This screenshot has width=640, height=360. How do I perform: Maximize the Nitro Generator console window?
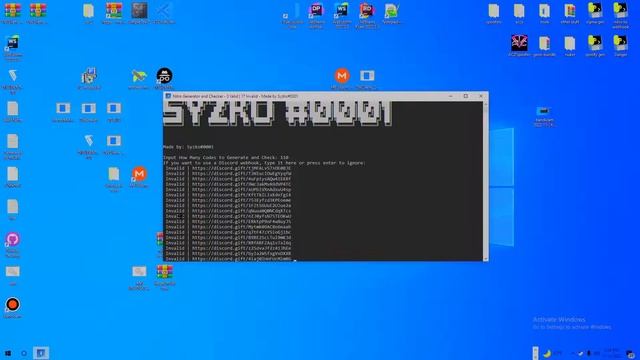(466, 96)
